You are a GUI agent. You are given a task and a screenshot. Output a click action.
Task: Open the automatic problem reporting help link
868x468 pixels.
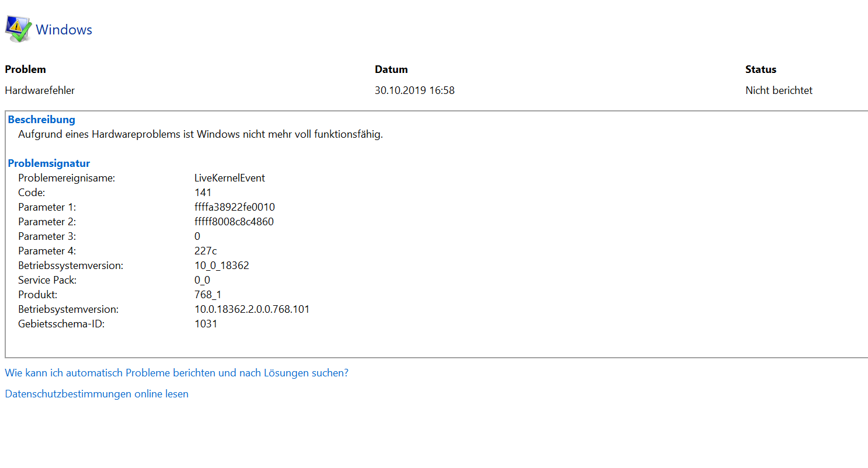click(176, 373)
